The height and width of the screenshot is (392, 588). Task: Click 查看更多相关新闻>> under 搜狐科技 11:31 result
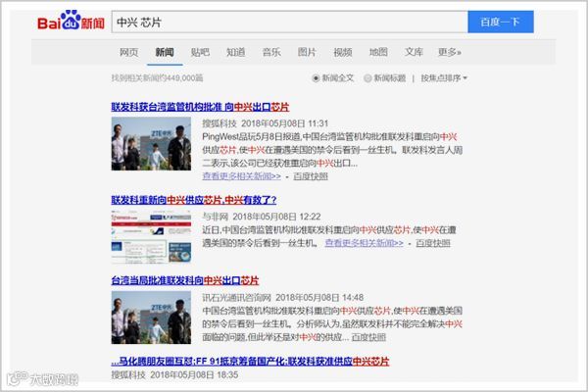[x=241, y=176]
